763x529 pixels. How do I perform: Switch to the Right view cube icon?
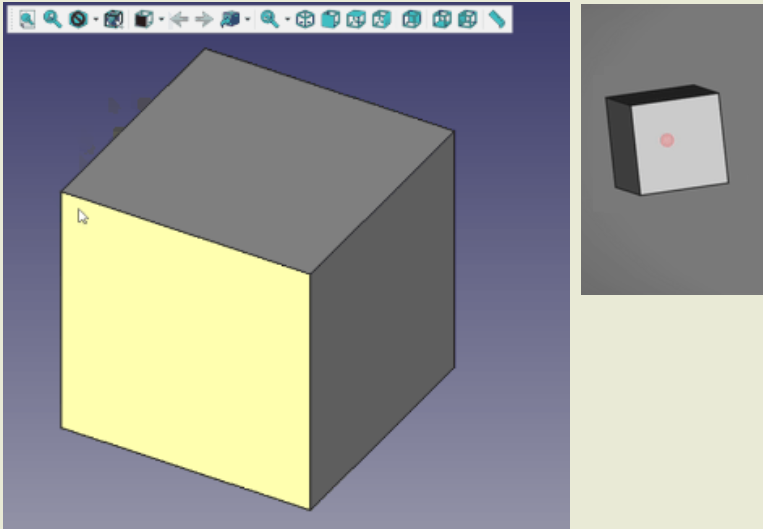pos(382,19)
